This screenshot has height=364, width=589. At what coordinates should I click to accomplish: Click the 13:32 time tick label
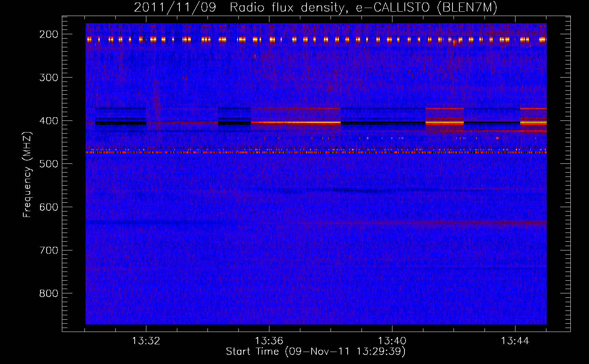146,341
